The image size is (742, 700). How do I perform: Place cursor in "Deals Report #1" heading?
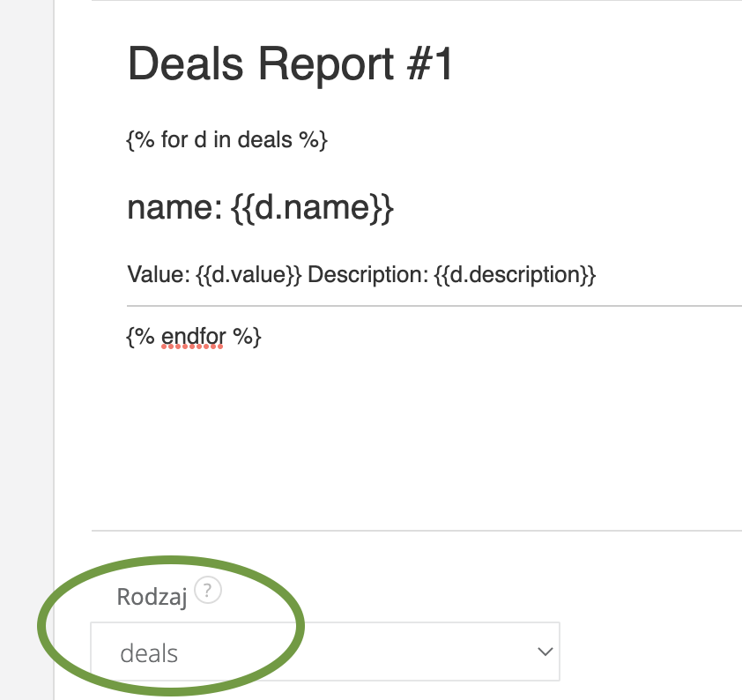[290, 65]
